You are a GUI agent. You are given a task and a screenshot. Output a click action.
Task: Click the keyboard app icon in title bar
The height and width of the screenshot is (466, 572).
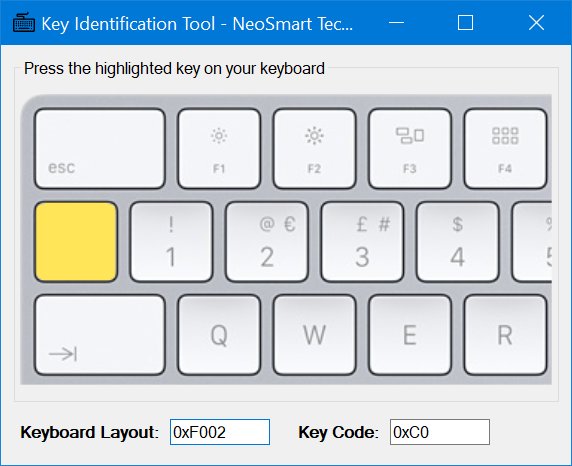pos(24,23)
